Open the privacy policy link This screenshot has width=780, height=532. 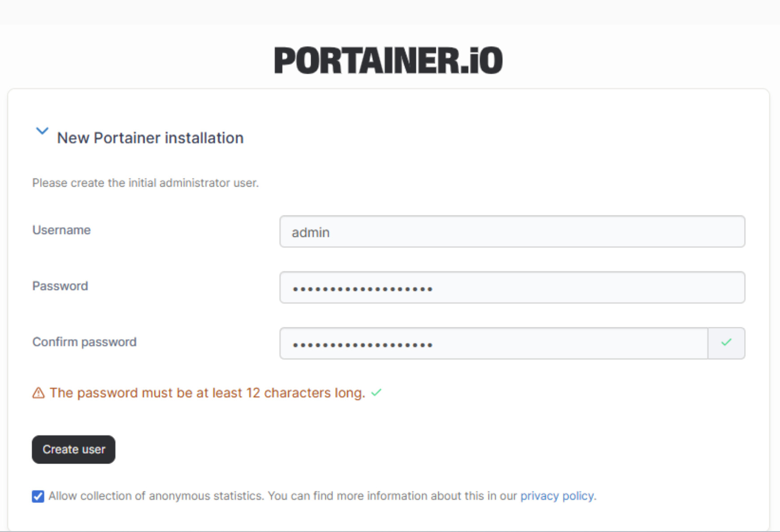coord(557,496)
